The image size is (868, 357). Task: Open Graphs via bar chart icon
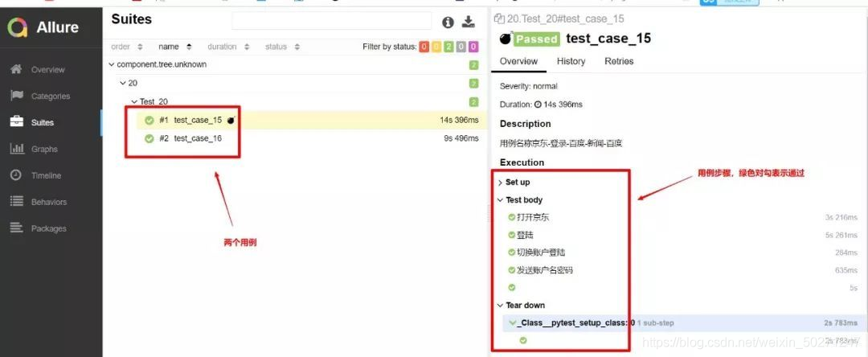click(17, 148)
